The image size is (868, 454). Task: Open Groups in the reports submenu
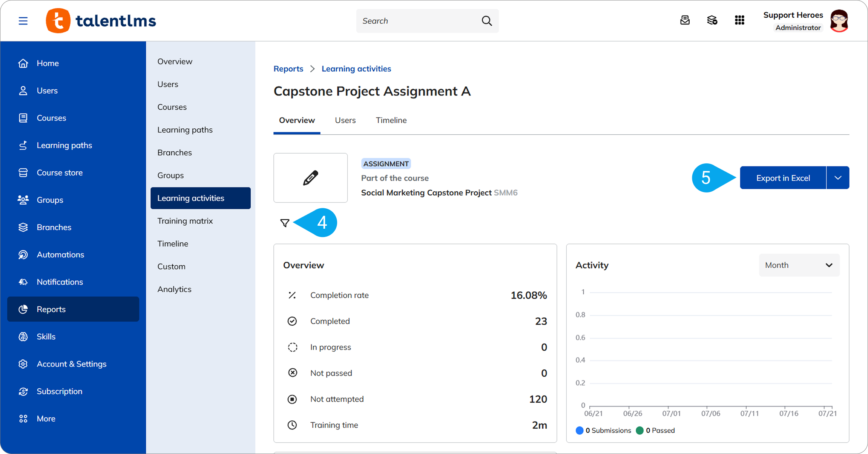pyautogui.click(x=170, y=175)
